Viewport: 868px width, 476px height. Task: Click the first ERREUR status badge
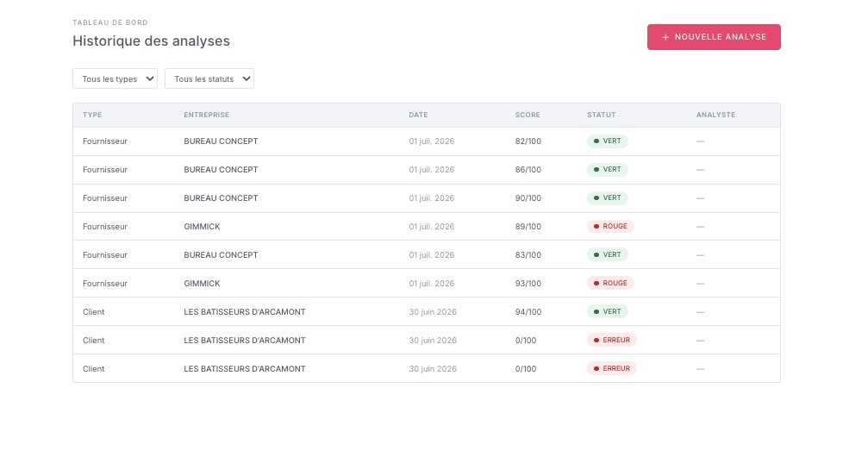coord(612,340)
